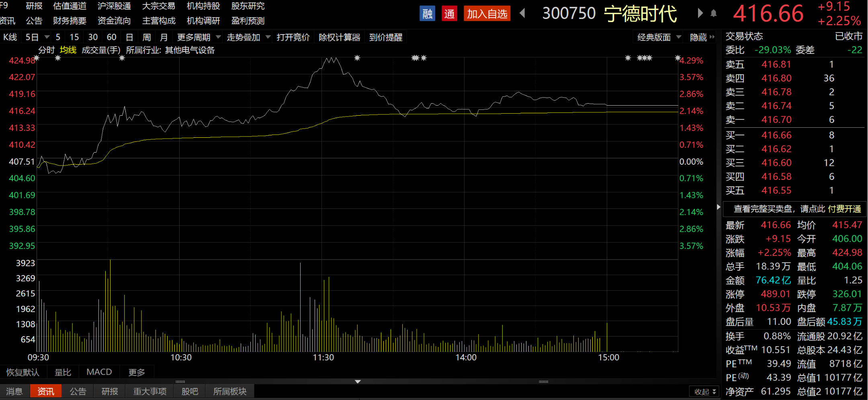Switch to K线 chart view
This screenshot has height=400, width=868.
pos(10,37)
